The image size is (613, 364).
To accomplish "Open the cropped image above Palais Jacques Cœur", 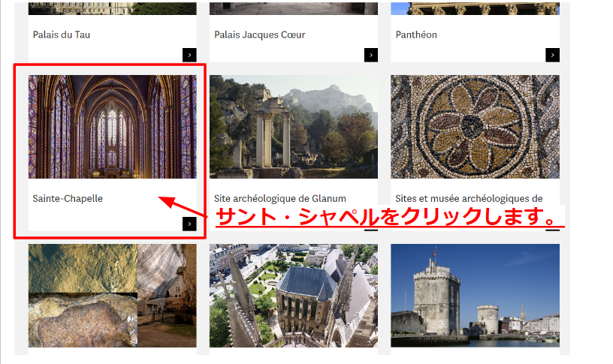I will tap(293, 8).
